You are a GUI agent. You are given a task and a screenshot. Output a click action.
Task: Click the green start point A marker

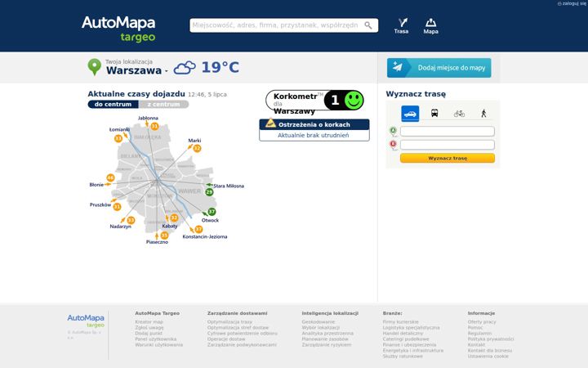393,131
